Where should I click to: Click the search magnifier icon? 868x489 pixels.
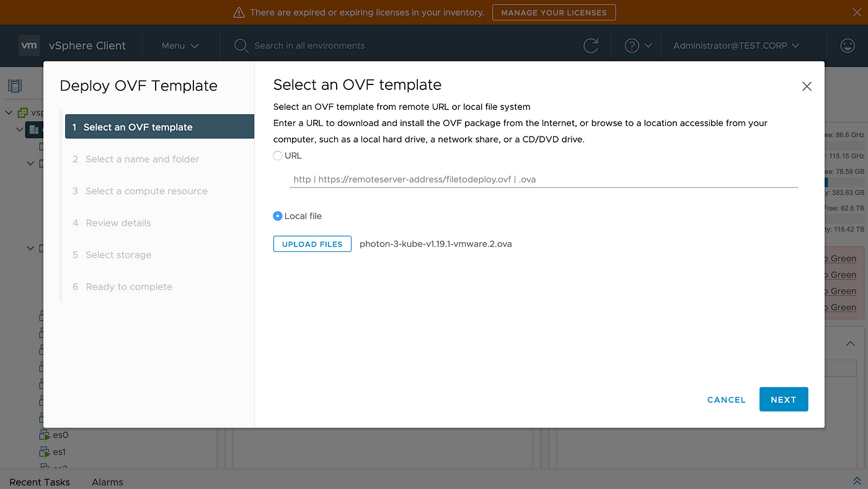click(241, 46)
